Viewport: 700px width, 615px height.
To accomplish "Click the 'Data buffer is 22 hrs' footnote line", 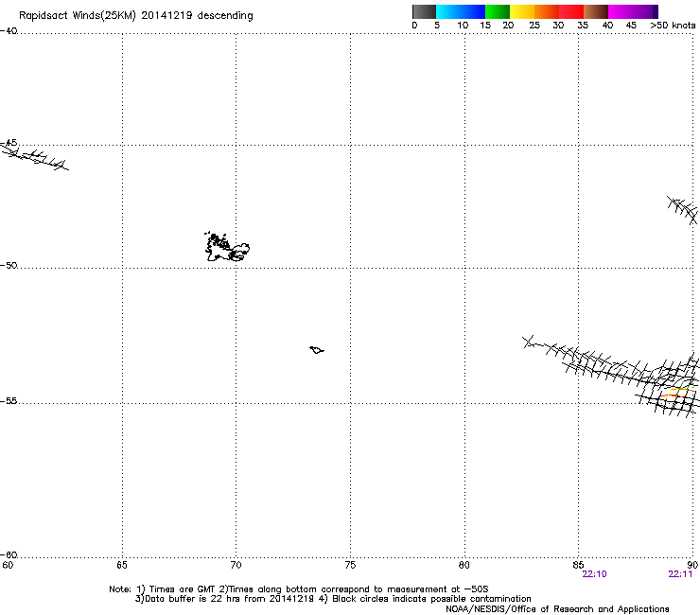I will click(x=333, y=599).
